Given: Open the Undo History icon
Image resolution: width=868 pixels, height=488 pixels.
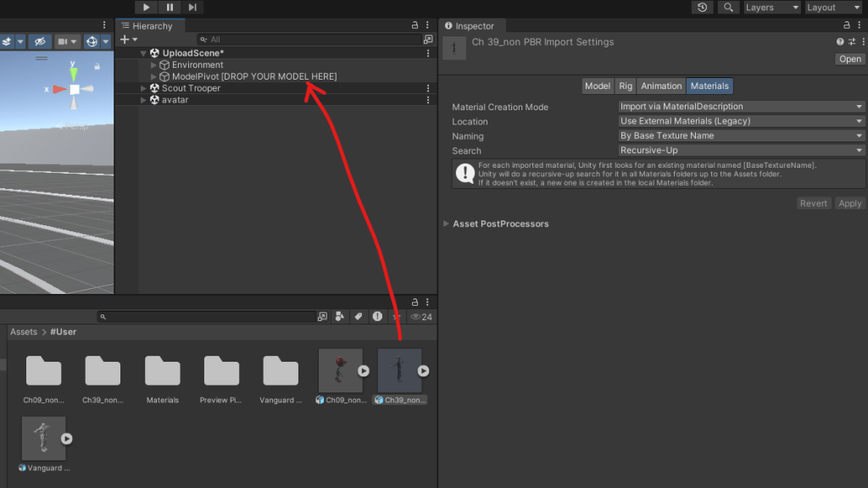Looking at the screenshot, I should coord(702,8).
